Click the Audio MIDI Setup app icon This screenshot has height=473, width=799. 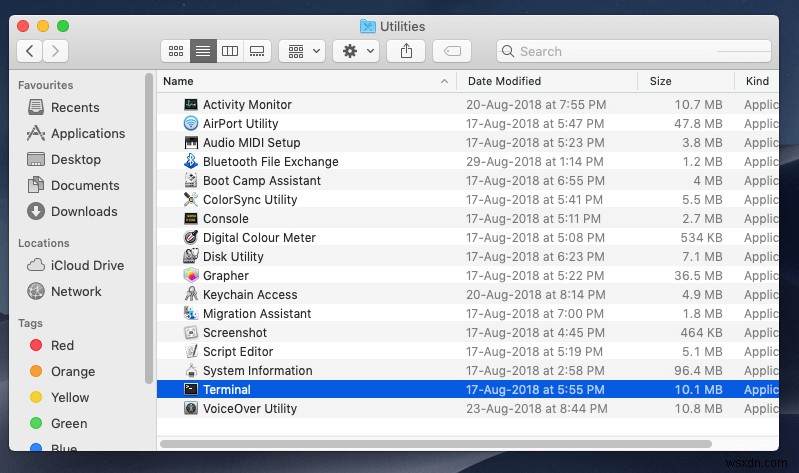point(191,143)
